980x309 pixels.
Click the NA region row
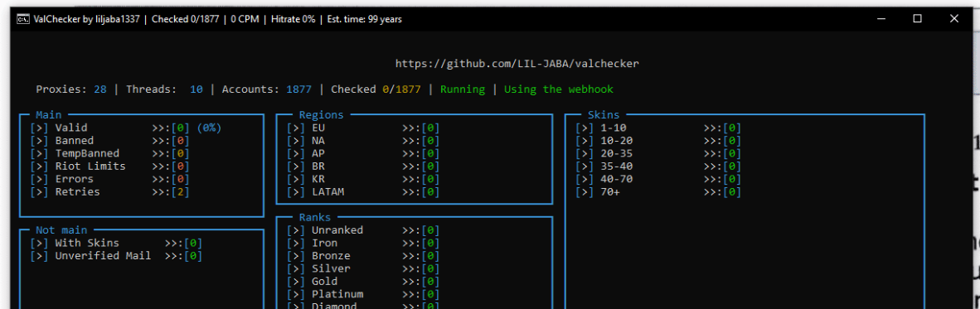tap(363, 141)
